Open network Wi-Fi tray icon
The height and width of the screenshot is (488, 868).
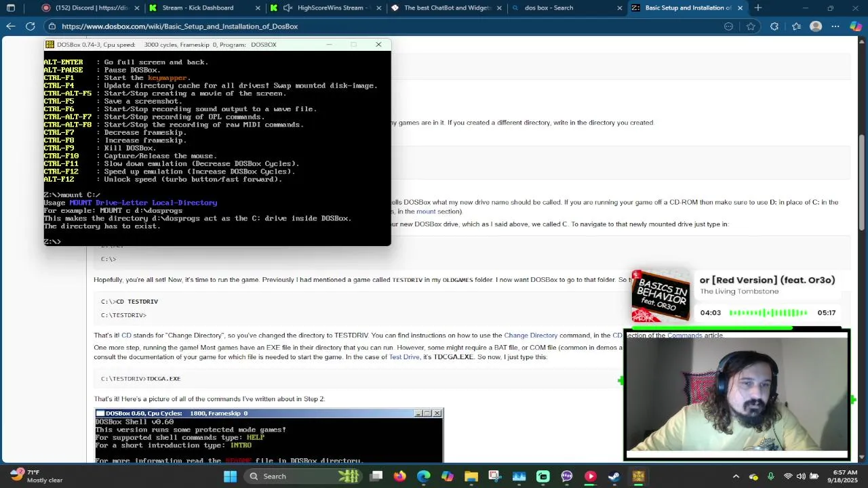(788, 476)
